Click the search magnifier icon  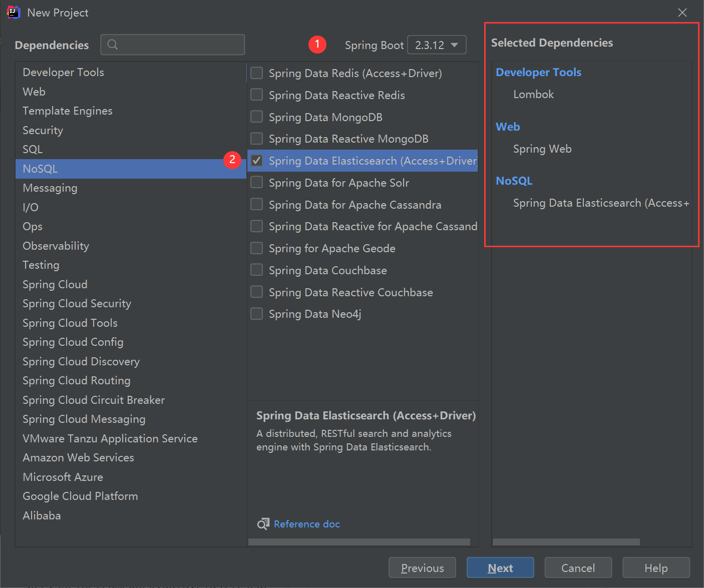coord(113,45)
